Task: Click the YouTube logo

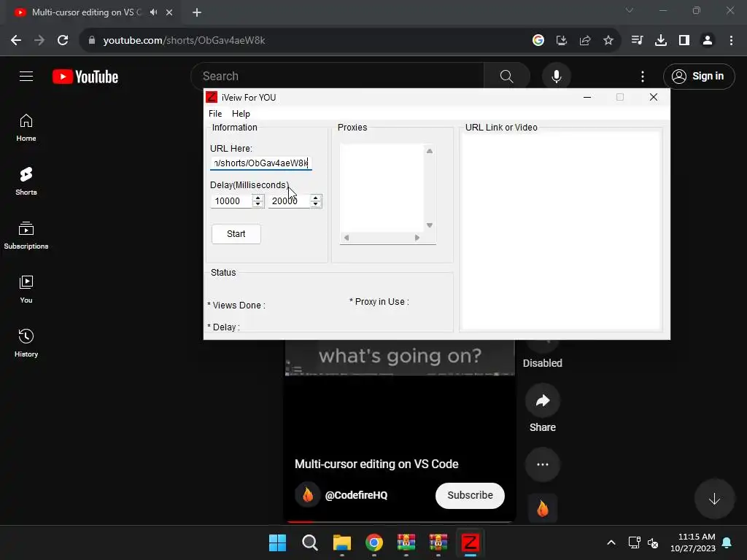Action: [x=85, y=77]
